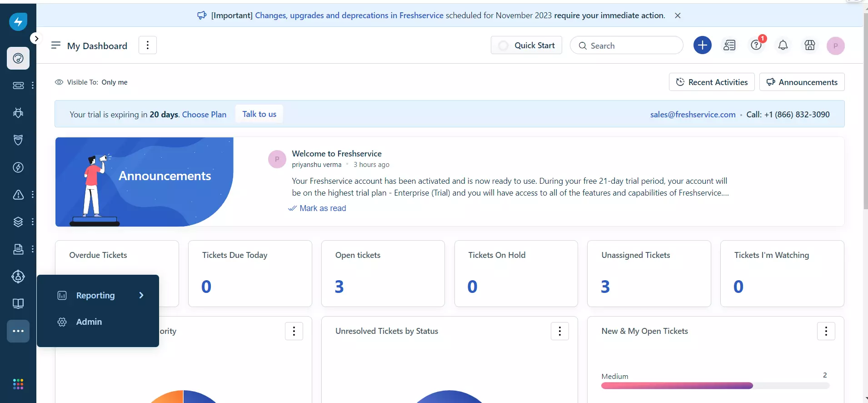Click the sales@freshservice.com email link
Image resolution: width=868 pixels, height=403 pixels.
693,115
